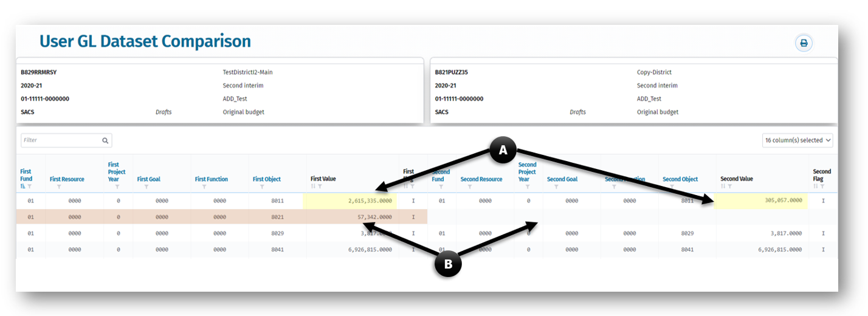This screenshot has height=316, width=868.
Task: Click User GL Dataset Comparison title
Action: coord(145,41)
